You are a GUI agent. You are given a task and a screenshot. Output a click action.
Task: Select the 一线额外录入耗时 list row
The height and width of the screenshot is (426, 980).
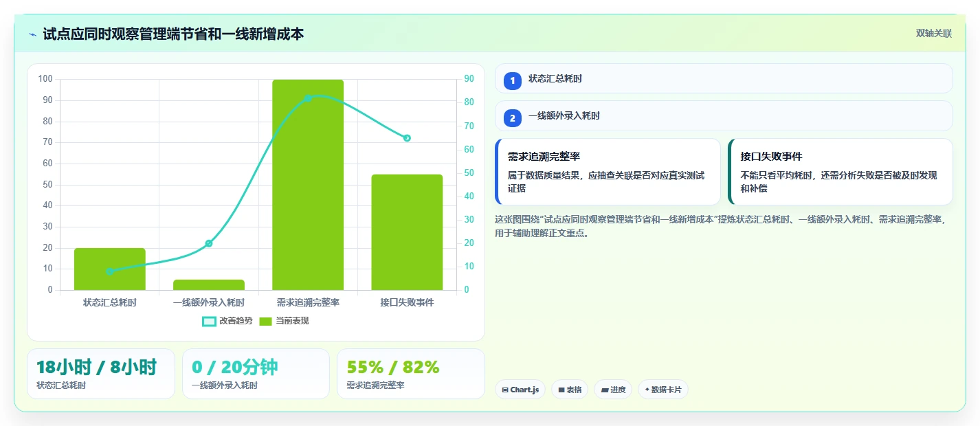coord(724,115)
